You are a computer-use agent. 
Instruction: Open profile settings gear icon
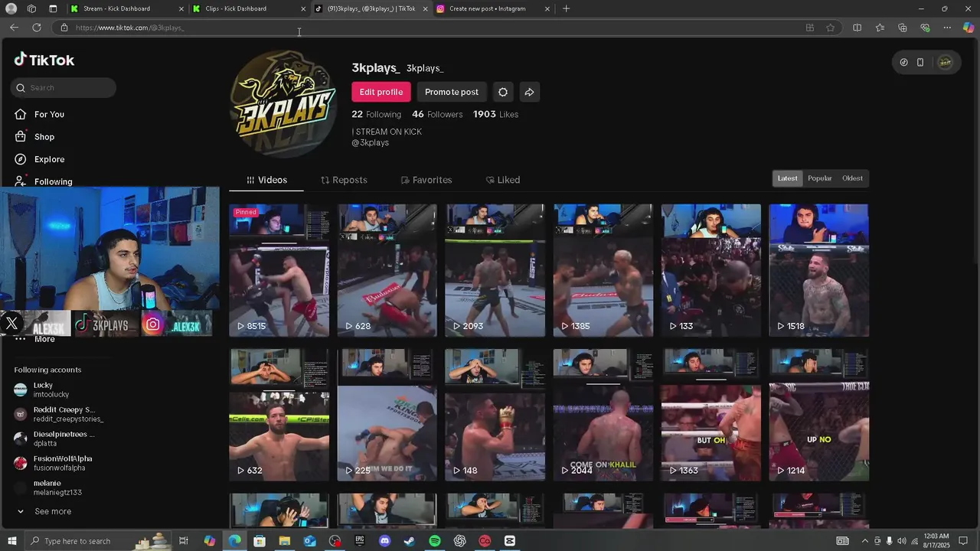503,92
